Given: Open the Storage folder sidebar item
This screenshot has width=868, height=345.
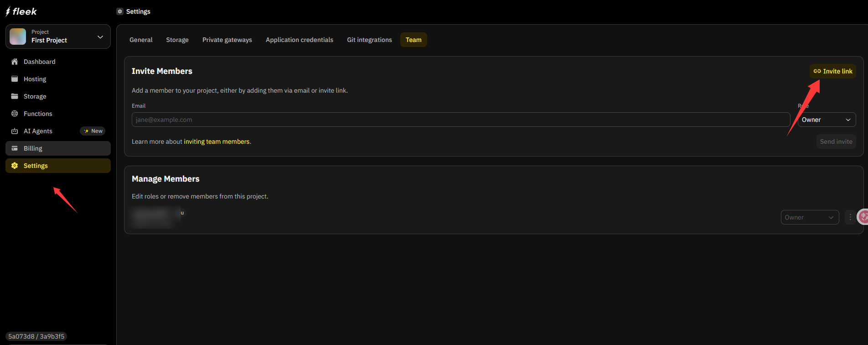Looking at the screenshot, I should pos(15,96).
